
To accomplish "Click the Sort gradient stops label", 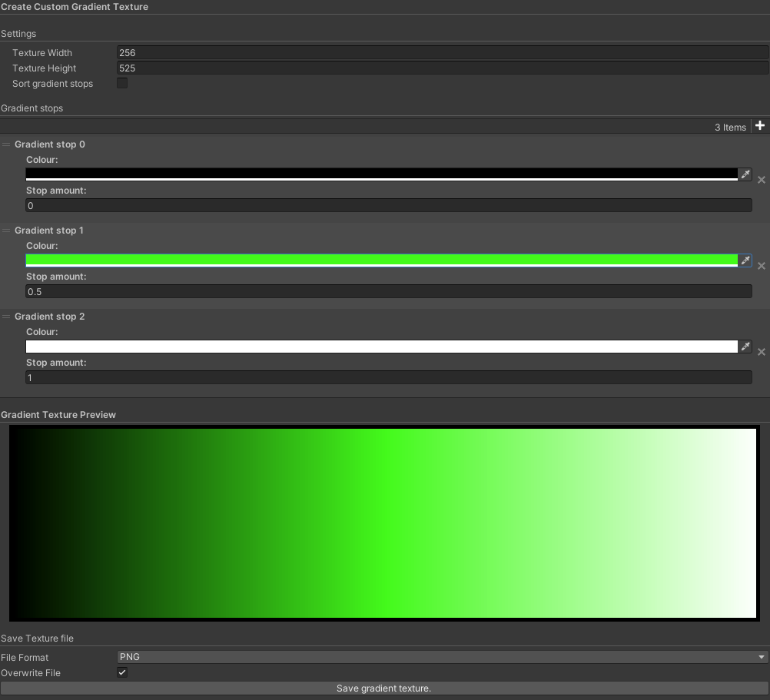I will 52,84.
